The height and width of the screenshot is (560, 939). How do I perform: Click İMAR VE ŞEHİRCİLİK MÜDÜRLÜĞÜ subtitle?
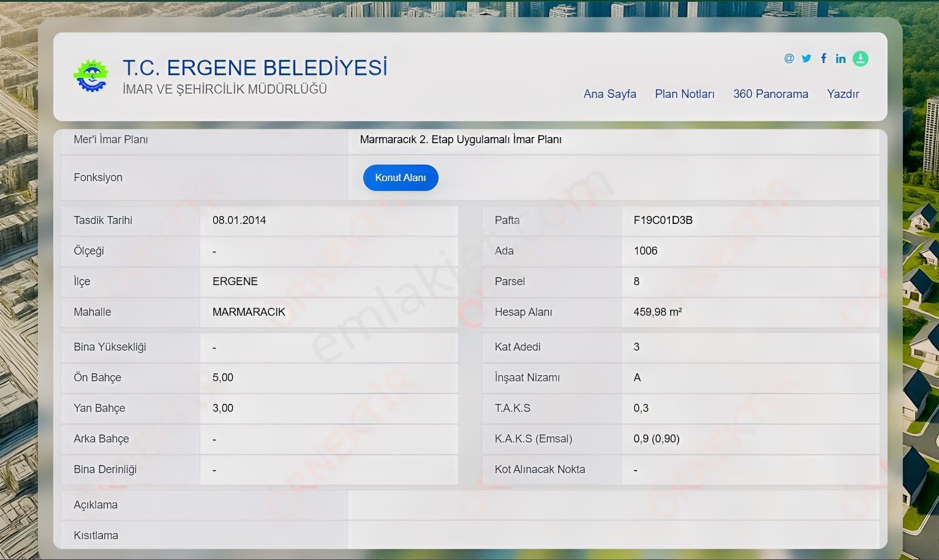click(x=225, y=89)
